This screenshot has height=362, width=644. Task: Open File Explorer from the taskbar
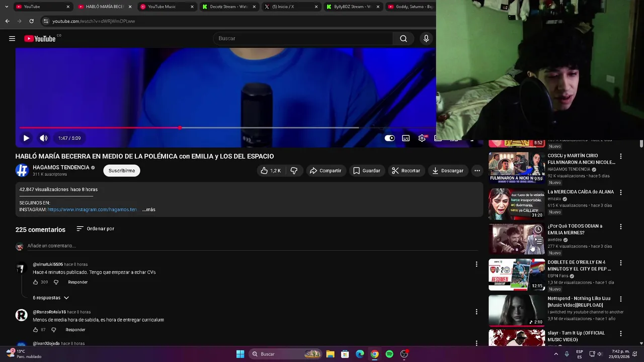point(330,354)
